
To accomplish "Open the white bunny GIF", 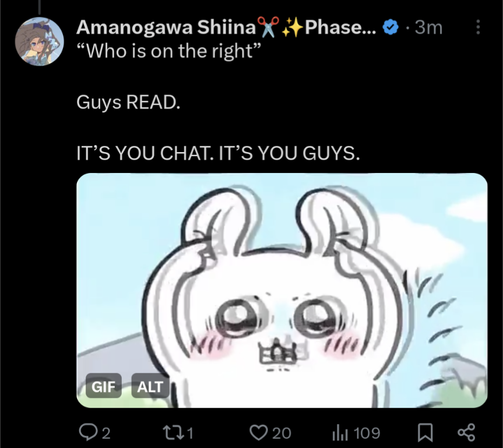I will (x=282, y=290).
